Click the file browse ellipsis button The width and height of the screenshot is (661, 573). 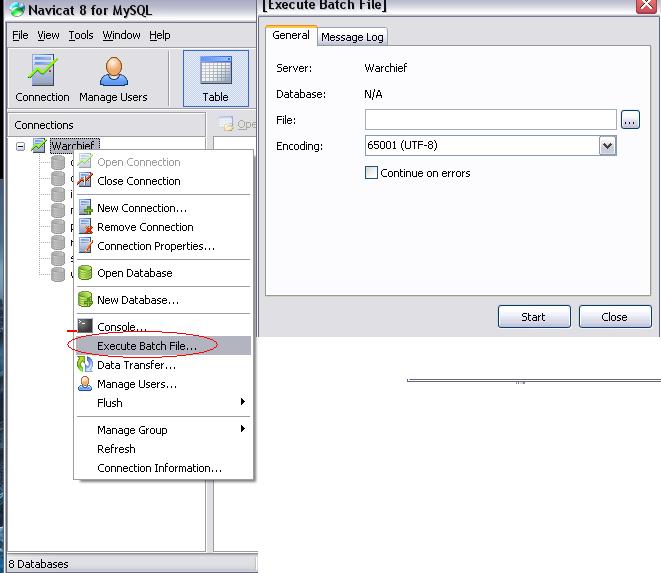pyautogui.click(x=629, y=120)
